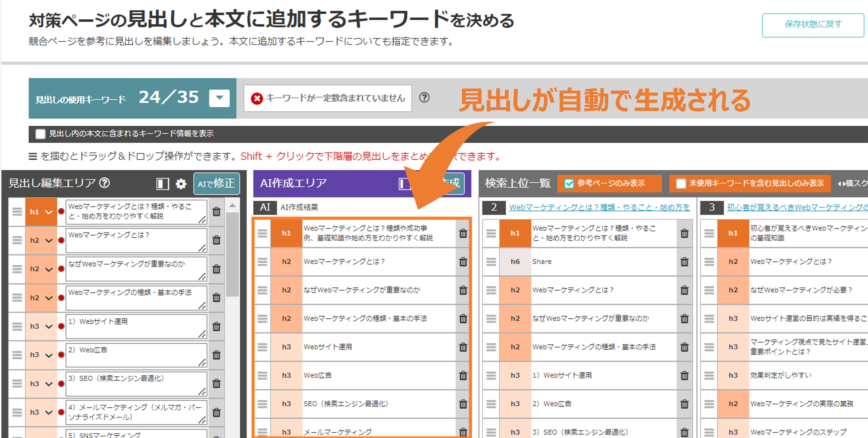Viewport: 868px width, 438px height.
Task: Open settings gear in 見出し編集エリア header
Action: pyautogui.click(x=181, y=184)
